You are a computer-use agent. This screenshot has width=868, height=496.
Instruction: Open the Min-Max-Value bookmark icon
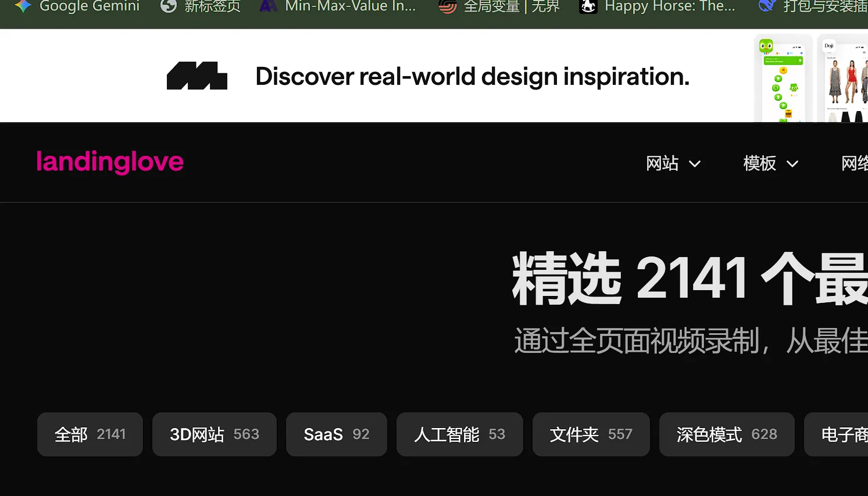point(268,6)
